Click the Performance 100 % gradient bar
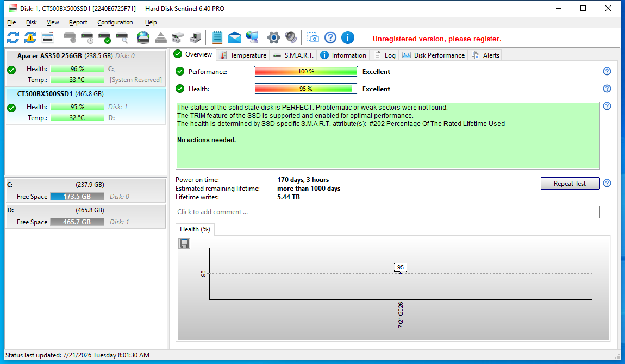This screenshot has width=625, height=364. pyautogui.click(x=306, y=71)
